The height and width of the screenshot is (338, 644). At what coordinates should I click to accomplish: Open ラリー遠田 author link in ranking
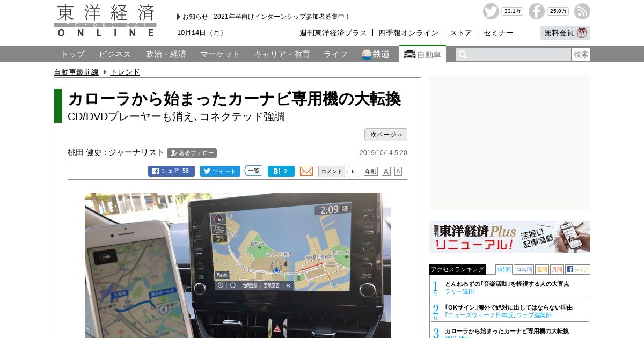click(x=459, y=291)
